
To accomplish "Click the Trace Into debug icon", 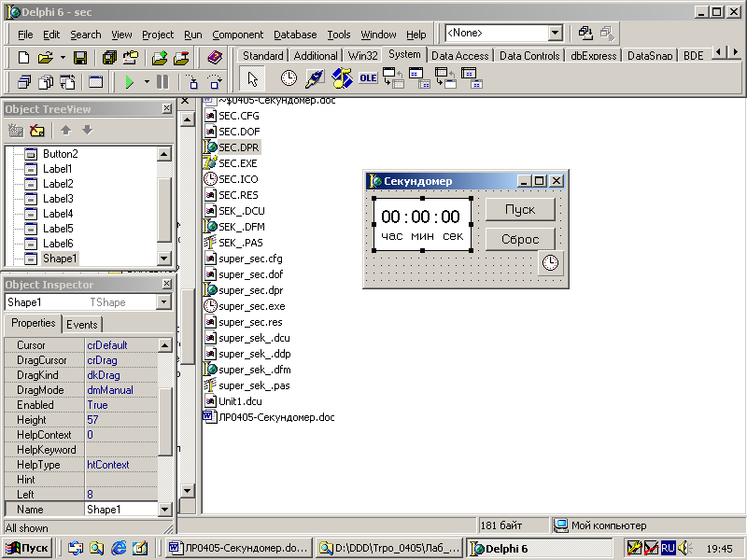I will (192, 82).
